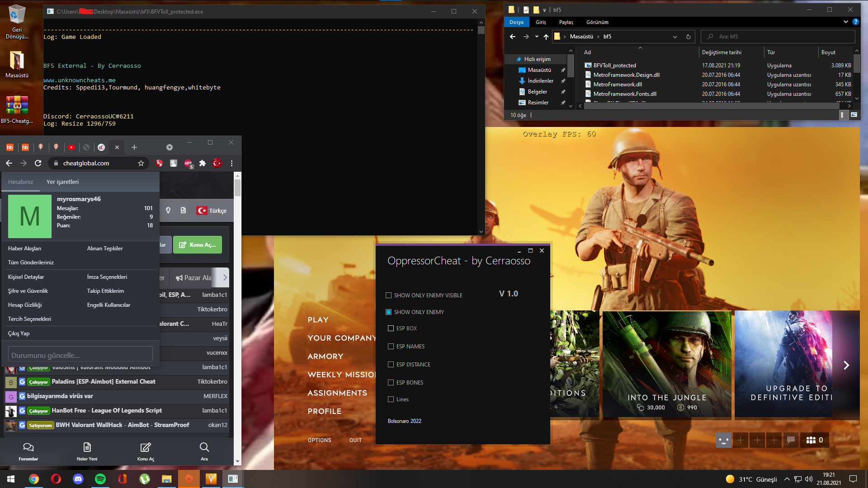Click OPTIONS in the game menu
The height and width of the screenshot is (488, 868).
(319, 440)
